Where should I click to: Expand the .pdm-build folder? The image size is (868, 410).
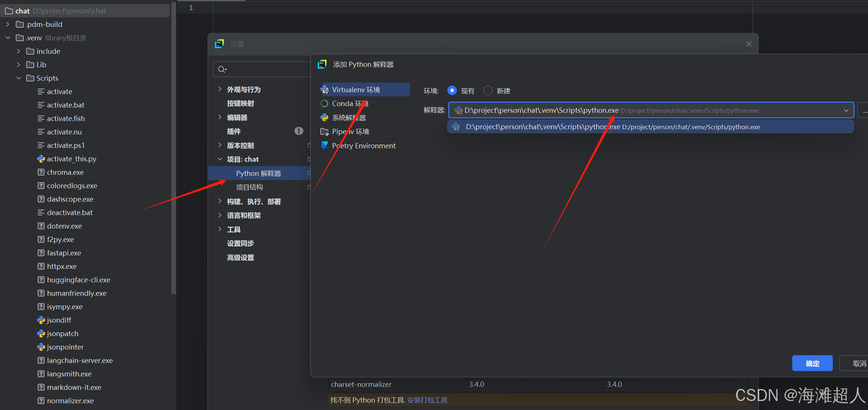tap(8, 24)
